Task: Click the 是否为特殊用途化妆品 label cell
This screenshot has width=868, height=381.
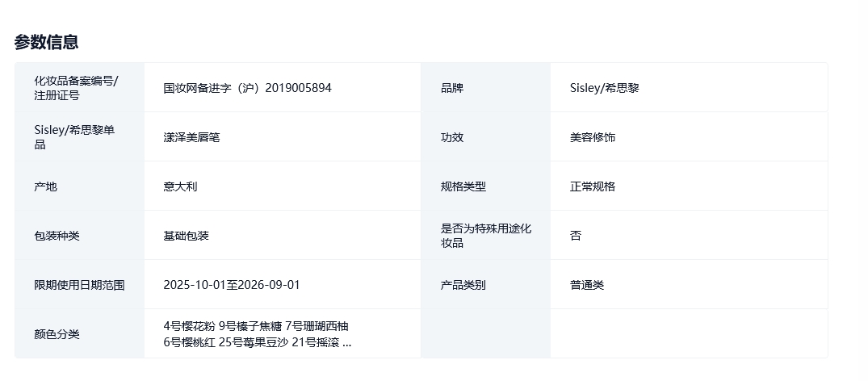Action: tap(485, 236)
